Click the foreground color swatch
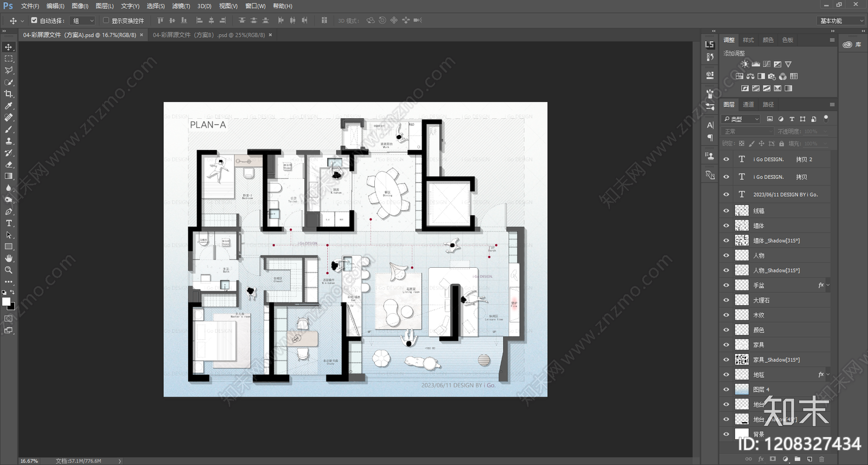The width and height of the screenshot is (868, 465). click(x=6, y=301)
